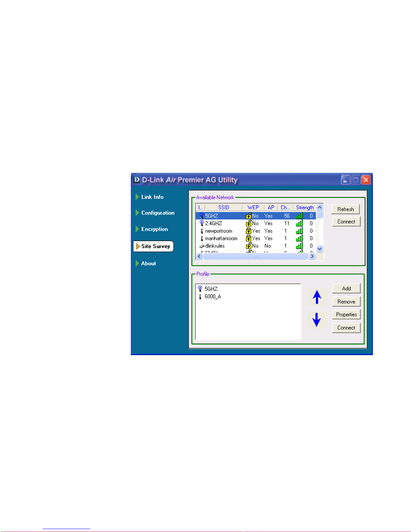
Task: Click the signal strength bars for manhattanroom
Action: point(299,238)
